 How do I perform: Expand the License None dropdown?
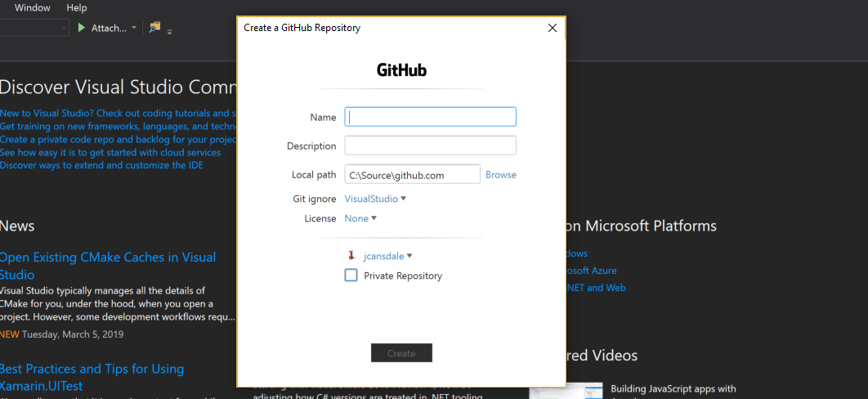tap(360, 218)
